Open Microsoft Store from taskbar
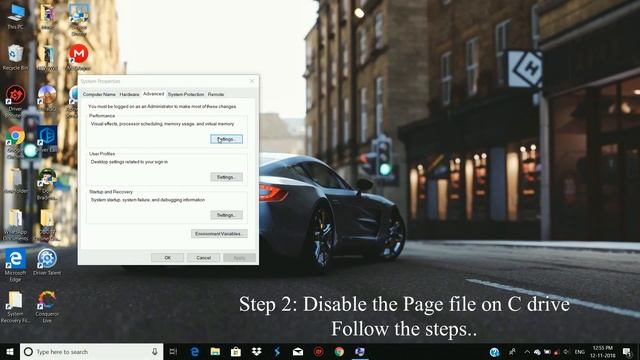The image size is (640, 360). [x=236, y=351]
